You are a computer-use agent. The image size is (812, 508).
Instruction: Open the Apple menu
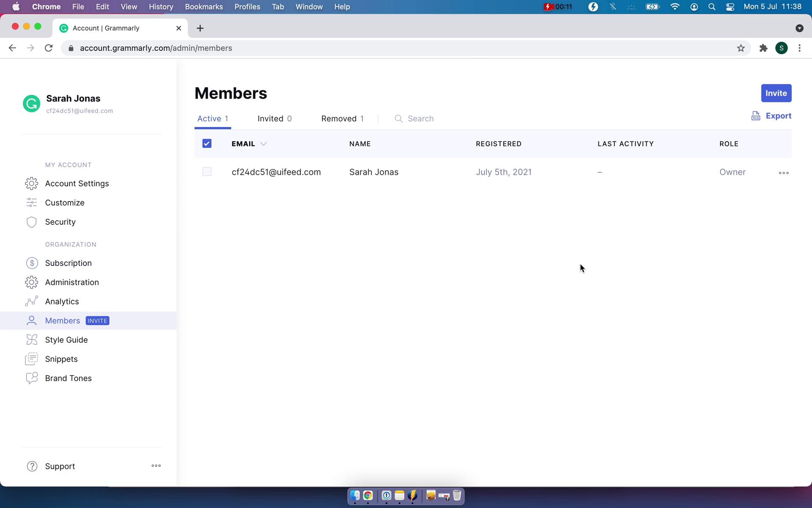pos(16,7)
